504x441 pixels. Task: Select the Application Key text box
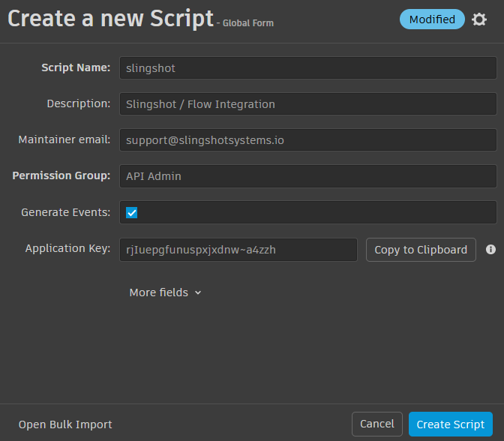(238, 250)
